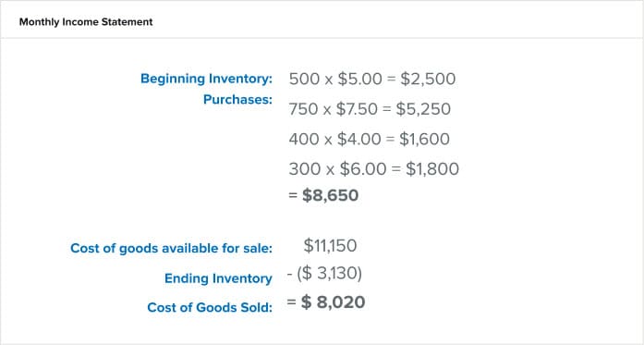This screenshot has height=345, width=644.
Task: Click Cost of goods available for sale label
Action: coord(171,249)
